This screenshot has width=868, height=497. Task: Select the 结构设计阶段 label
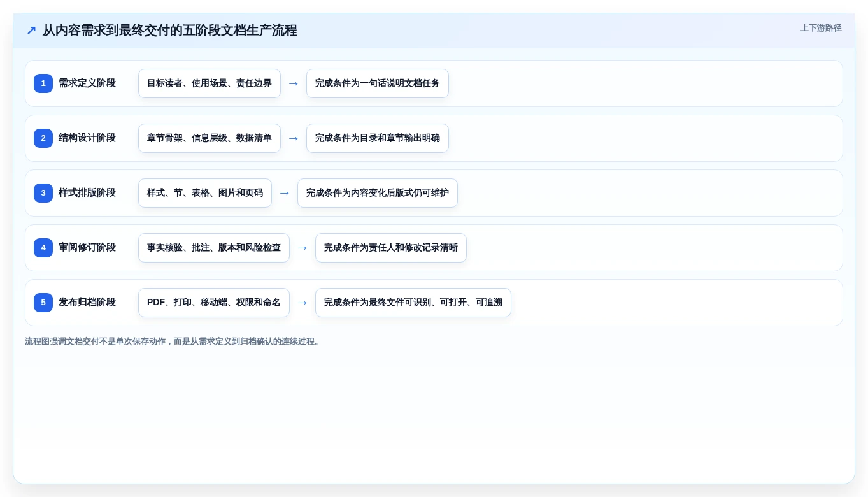pos(87,138)
